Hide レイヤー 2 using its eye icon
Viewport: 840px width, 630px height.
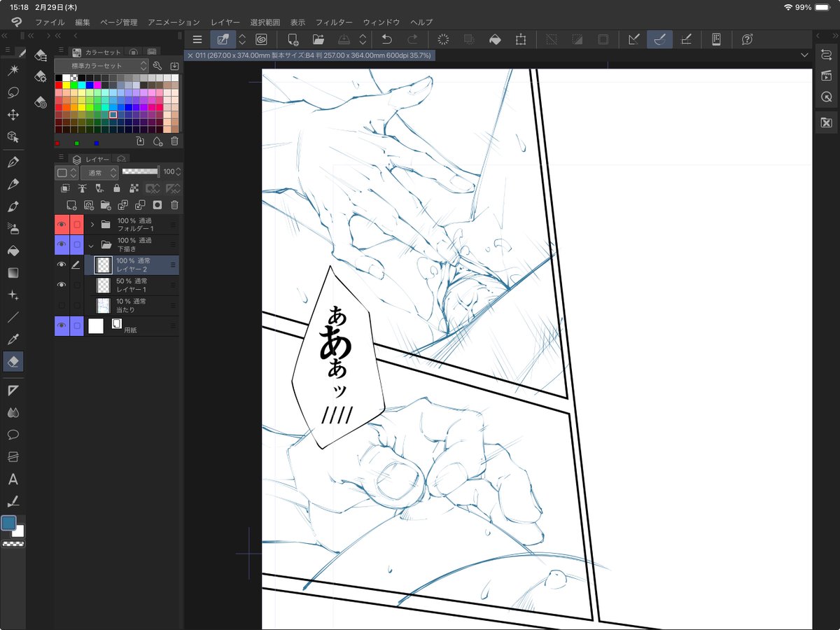[x=62, y=265]
